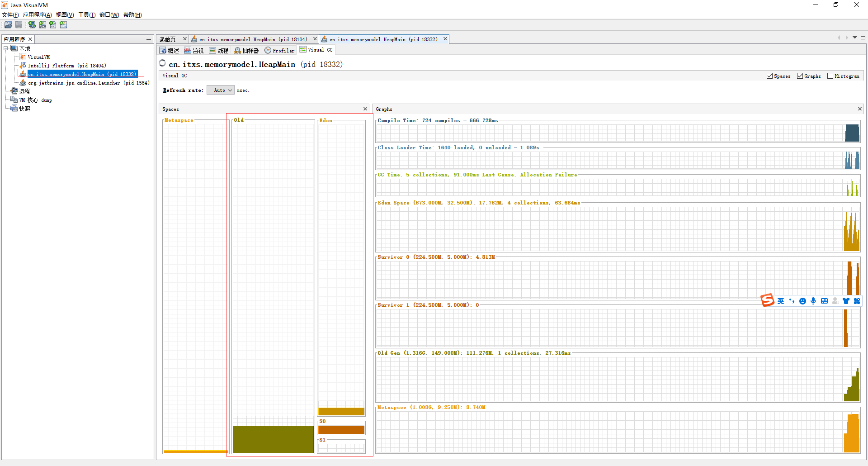Click the GC Time graph label
Image resolution: width=868 pixels, height=466 pixels.
point(477,175)
